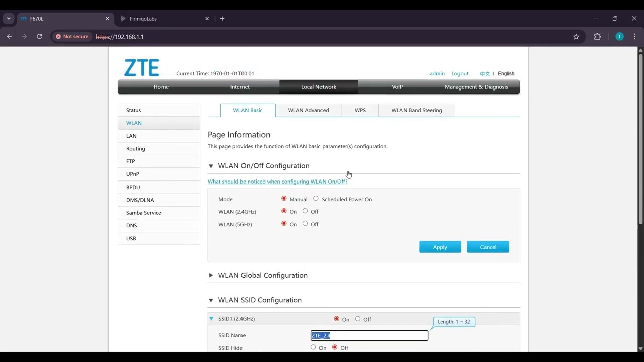Open FTP in the sidebar

pyautogui.click(x=159, y=161)
